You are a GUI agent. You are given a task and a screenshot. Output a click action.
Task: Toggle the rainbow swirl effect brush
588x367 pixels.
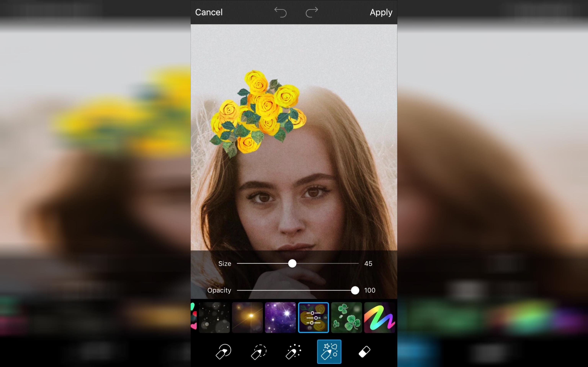[x=379, y=317]
